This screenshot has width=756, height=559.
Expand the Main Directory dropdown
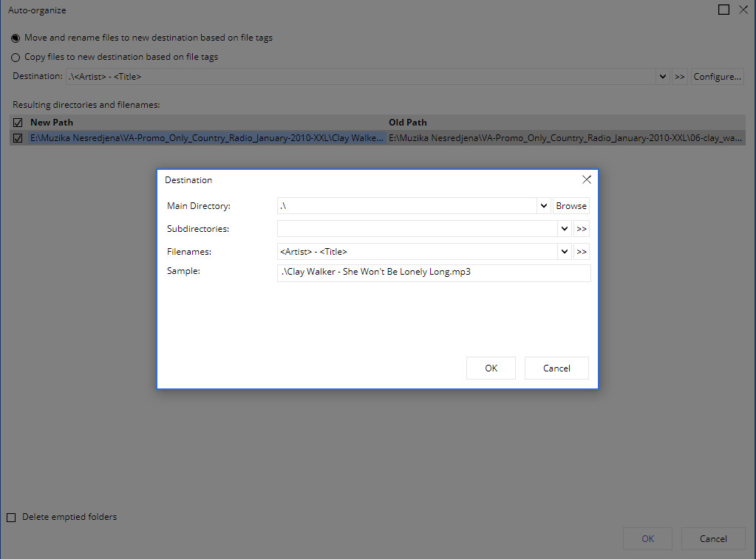544,206
